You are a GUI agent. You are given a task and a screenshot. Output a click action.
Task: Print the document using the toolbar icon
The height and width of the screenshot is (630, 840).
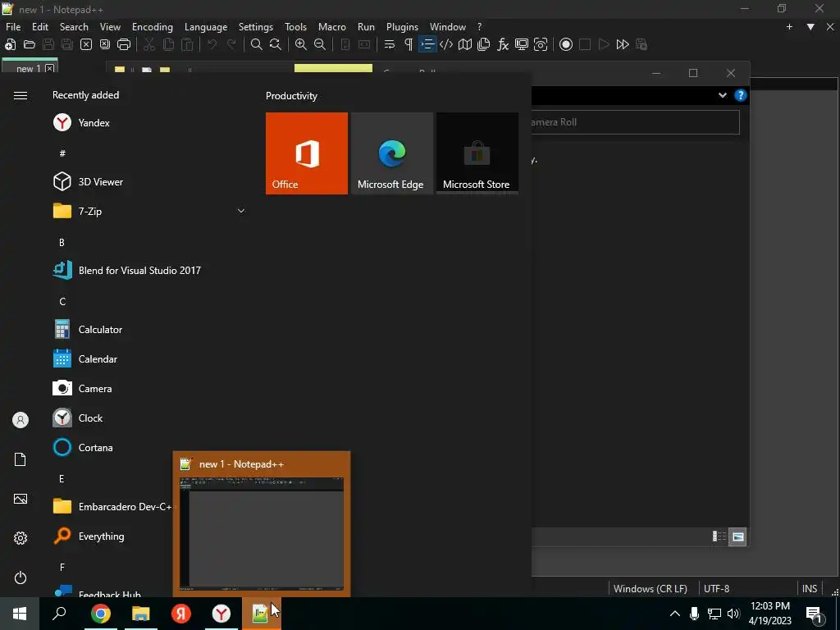click(124, 44)
